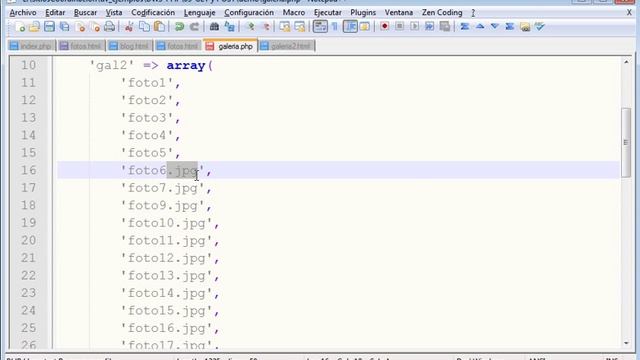This screenshot has width=640, height=360.
Task: Click the greyed Redo arrow icon
Action: click(194, 27)
